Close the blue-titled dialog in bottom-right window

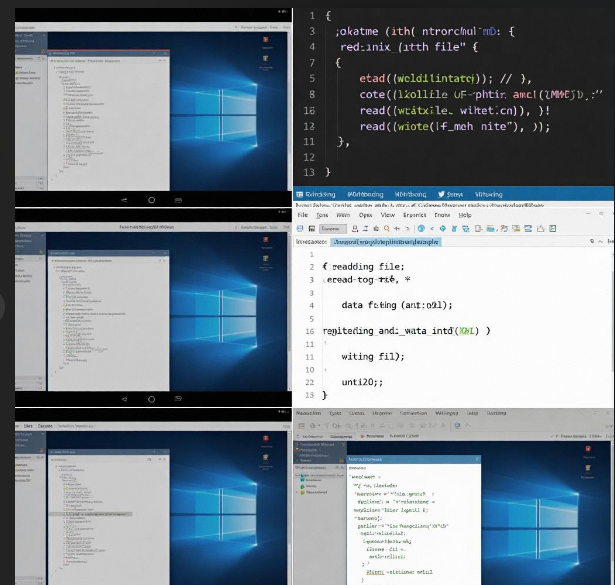(477, 459)
